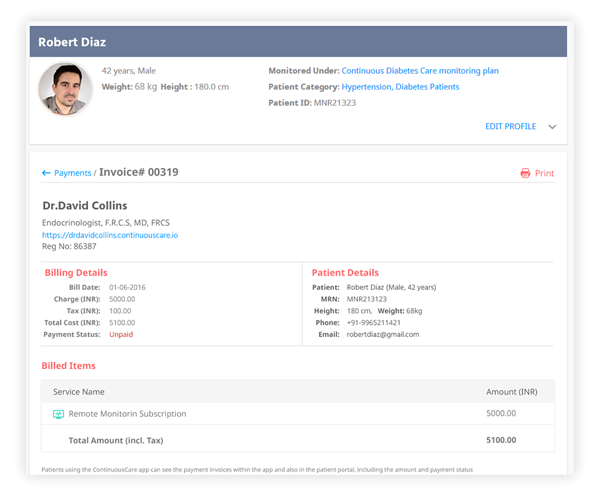Click the back arrow before Payments

coord(46,173)
